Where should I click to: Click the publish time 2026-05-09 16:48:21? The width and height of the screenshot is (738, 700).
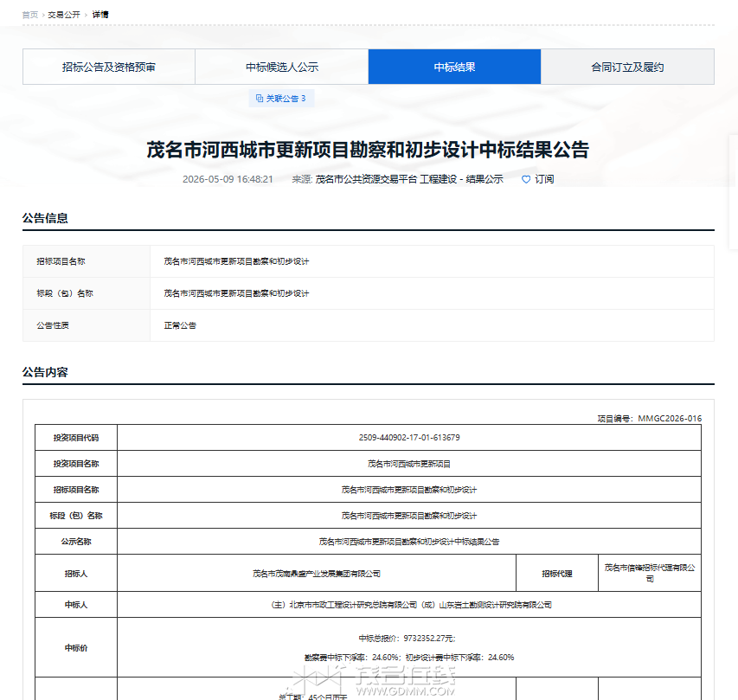228,179
